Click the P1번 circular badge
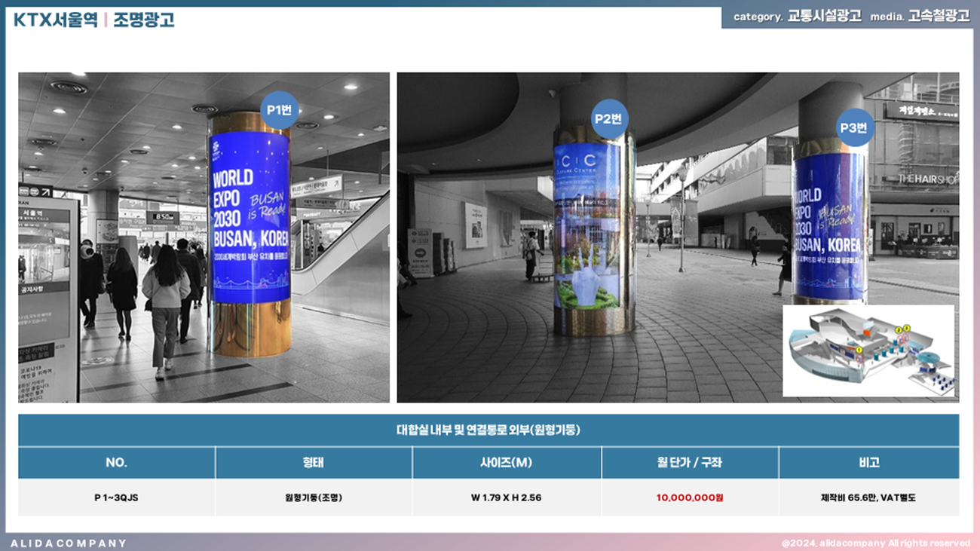Viewport: 980px width, 551px height. (x=280, y=110)
